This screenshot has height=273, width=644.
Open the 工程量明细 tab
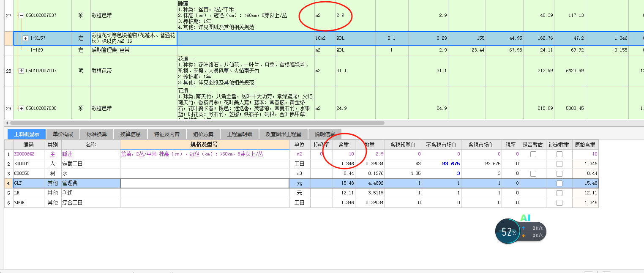(x=240, y=134)
